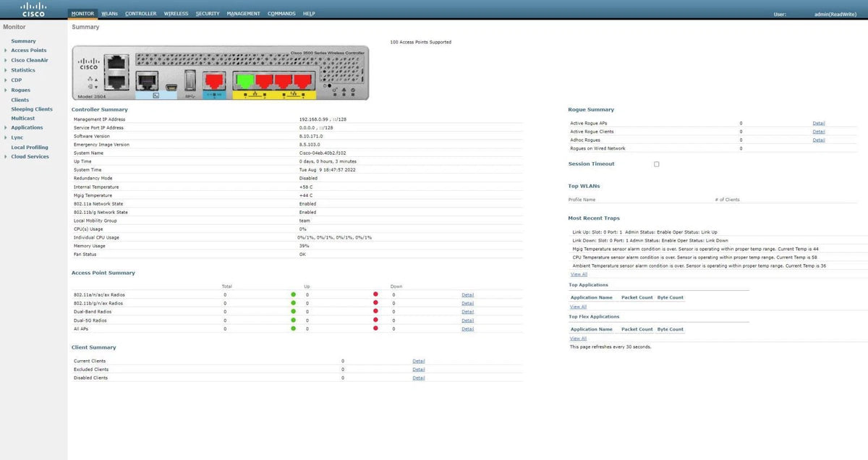Screen dimensions: 868x460
Task: Open the HELP menu
Action: pos(309,13)
